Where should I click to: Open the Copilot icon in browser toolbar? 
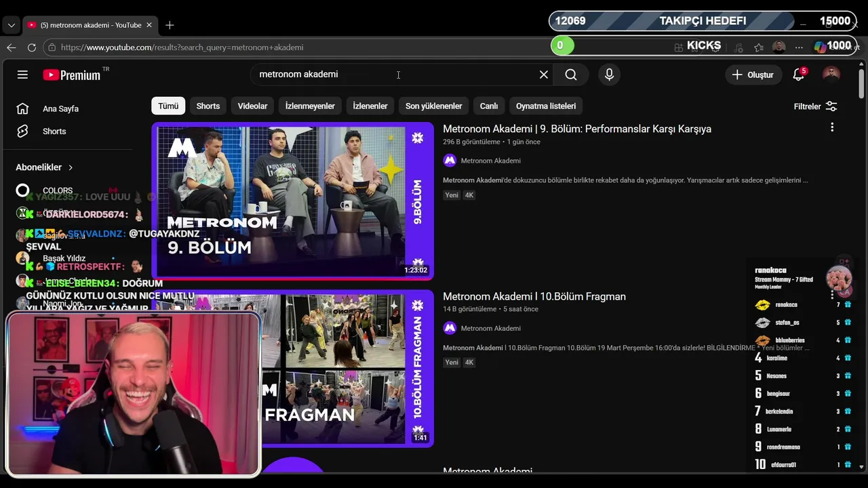pos(820,47)
